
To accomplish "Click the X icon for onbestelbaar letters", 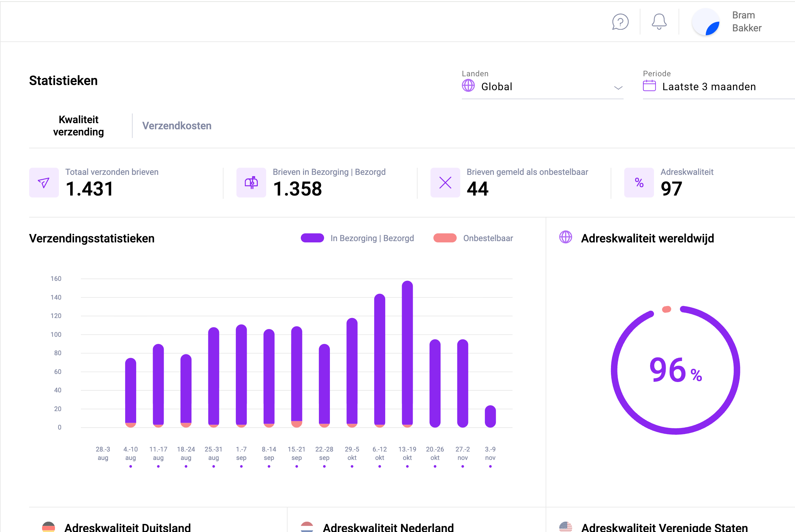I will coord(445,183).
